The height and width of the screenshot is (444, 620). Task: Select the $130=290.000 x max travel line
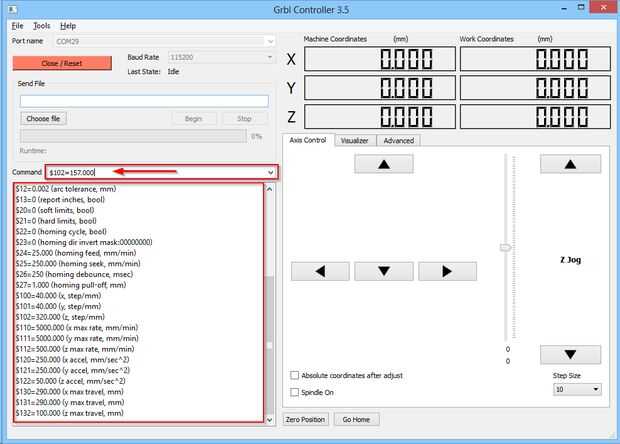(70, 392)
